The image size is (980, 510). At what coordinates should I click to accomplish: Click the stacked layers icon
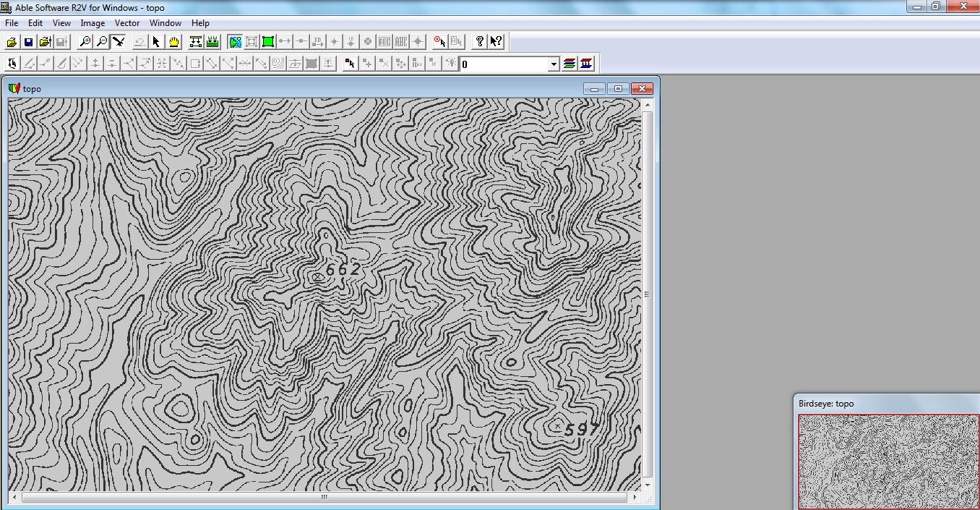click(x=569, y=64)
